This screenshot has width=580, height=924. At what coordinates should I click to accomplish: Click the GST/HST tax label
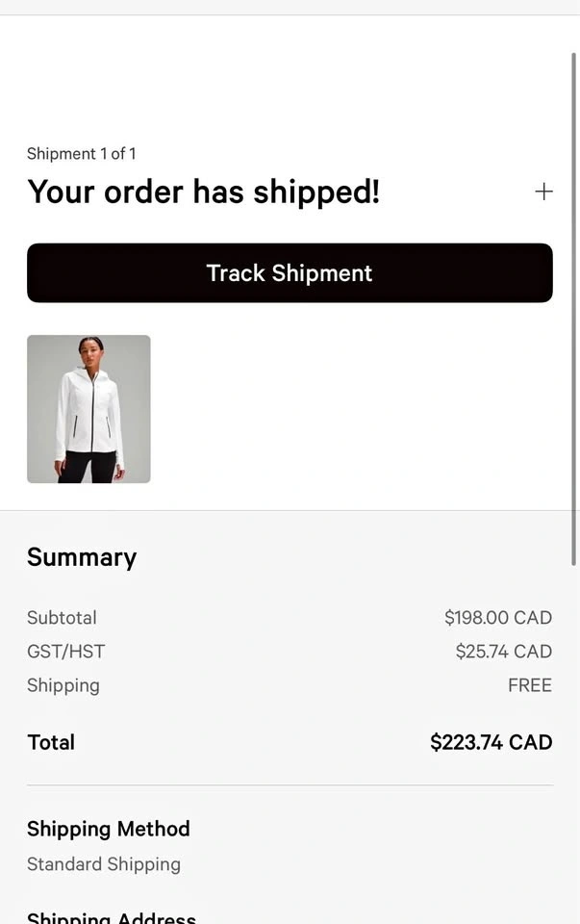(x=65, y=652)
